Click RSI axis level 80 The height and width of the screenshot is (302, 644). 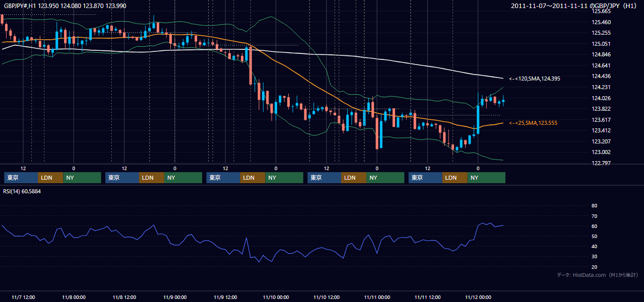click(x=594, y=206)
